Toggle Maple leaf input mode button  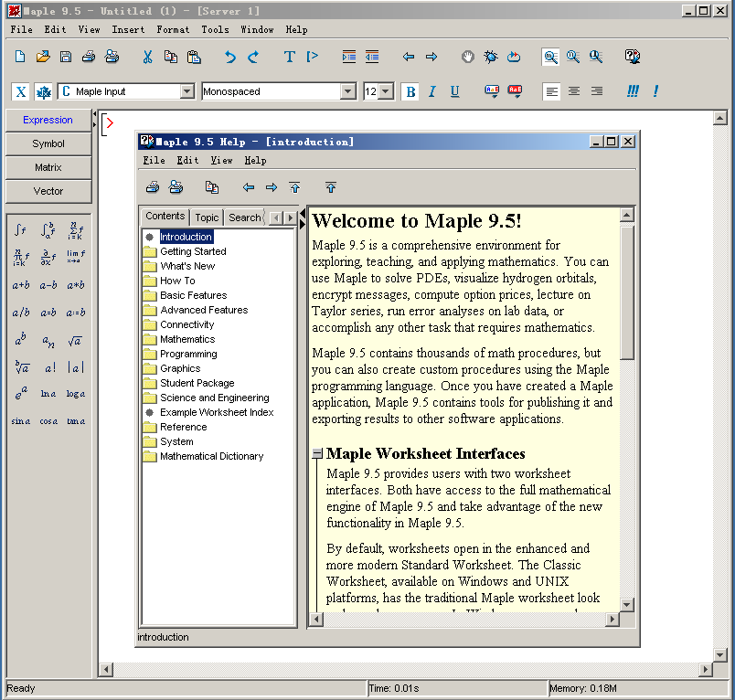click(44, 91)
